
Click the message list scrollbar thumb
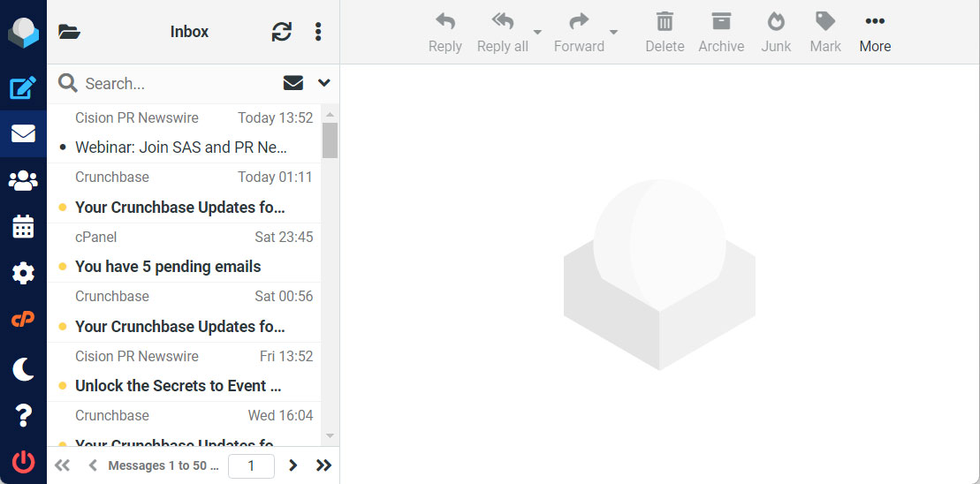point(330,140)
